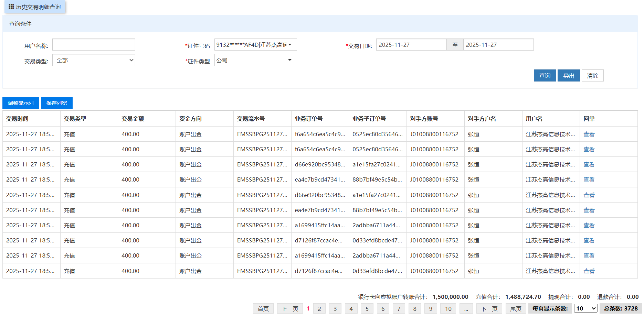Viewport: 644px width, 316px height.
Task: Expand the 证件类型 公司 dropdown
Action: click(255, 60)
